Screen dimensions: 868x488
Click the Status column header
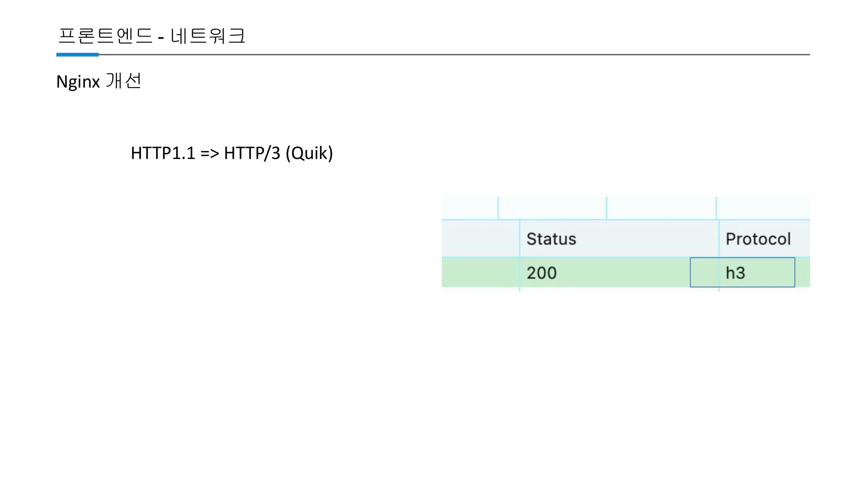coord(551,239)
